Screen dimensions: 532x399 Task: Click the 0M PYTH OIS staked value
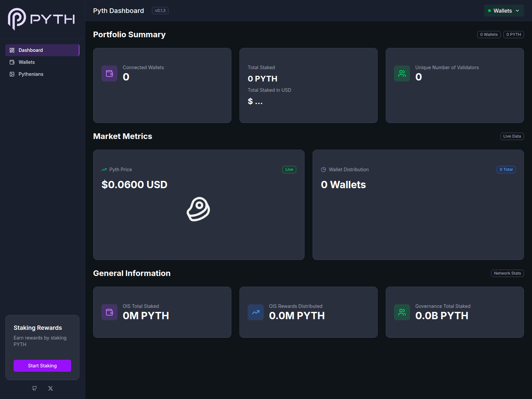pos(146,316)
